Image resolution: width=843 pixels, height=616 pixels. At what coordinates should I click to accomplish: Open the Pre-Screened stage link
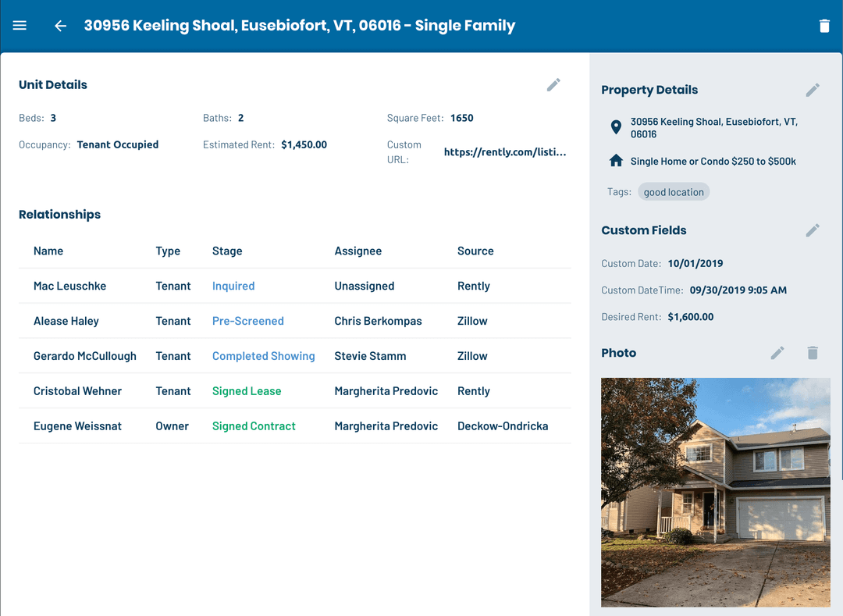pyautogui.click(x=247, y=321)
